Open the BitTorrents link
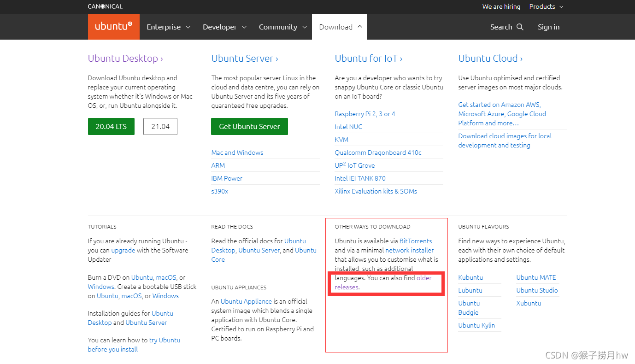This screenshot has height=364, width=635. (x=416, y=241)
